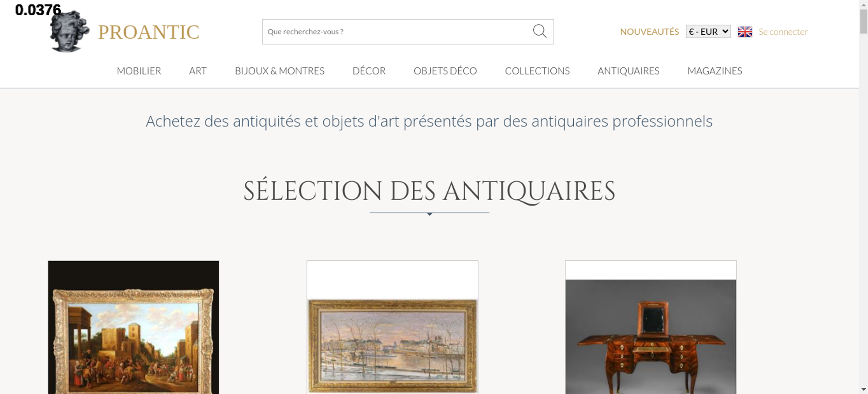The image size is (868, 394).
Task: Switch language via the UK flag icon
Action: pos(745,32)
